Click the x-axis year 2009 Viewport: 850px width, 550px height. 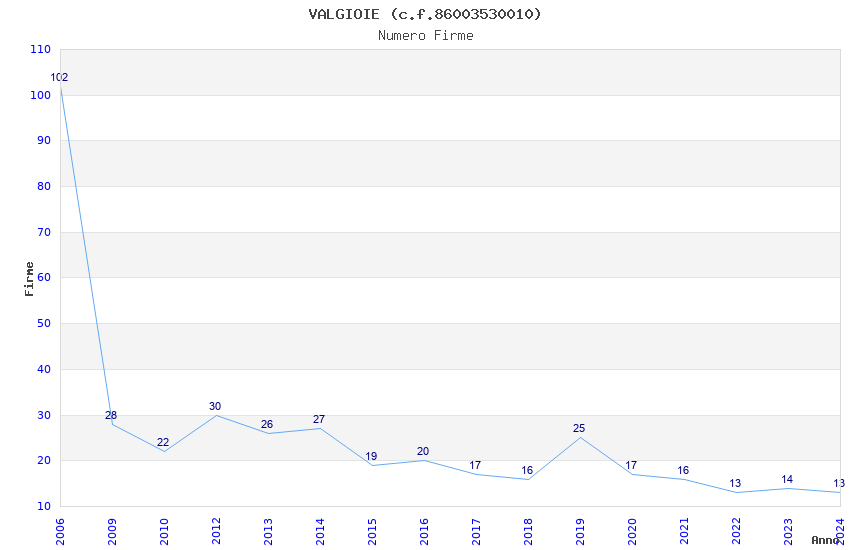pyautogui.click(x=112, y=532)
